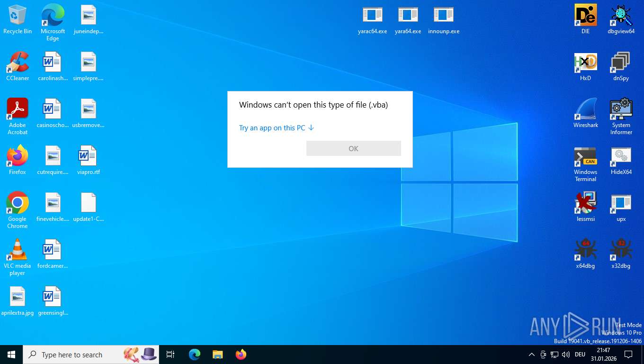Open File Explorer from the taskbar

pos(217,355)
